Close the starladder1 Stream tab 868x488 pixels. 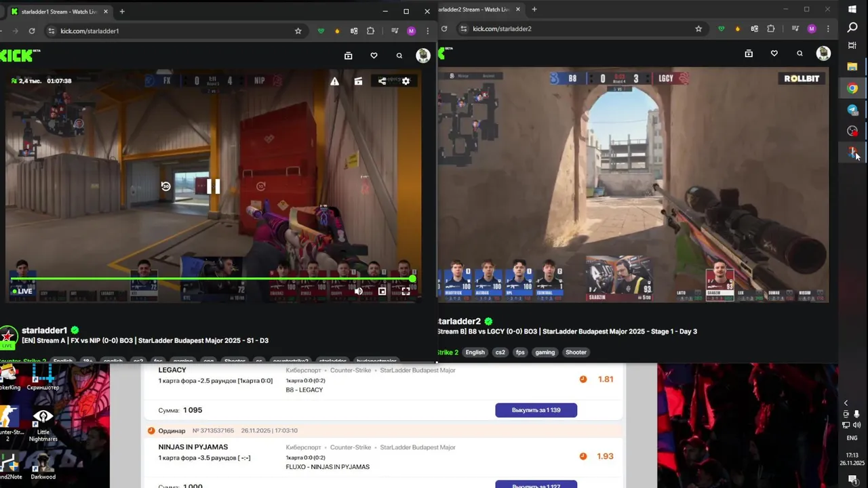(106, 12)
